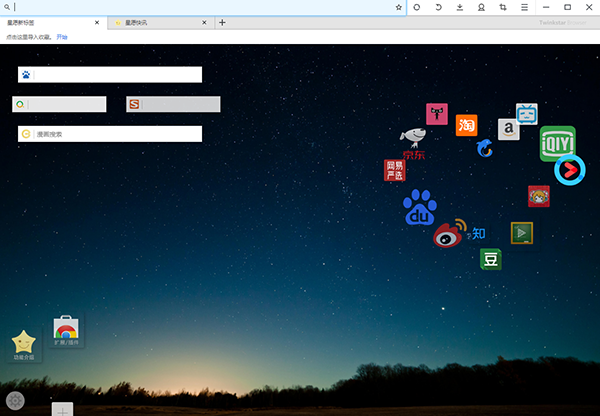Viewport: 600px width, 416px height.
Task: Click the crop screenshot toolbar icon
Action: pyautogui.click(x=503, y=7)
